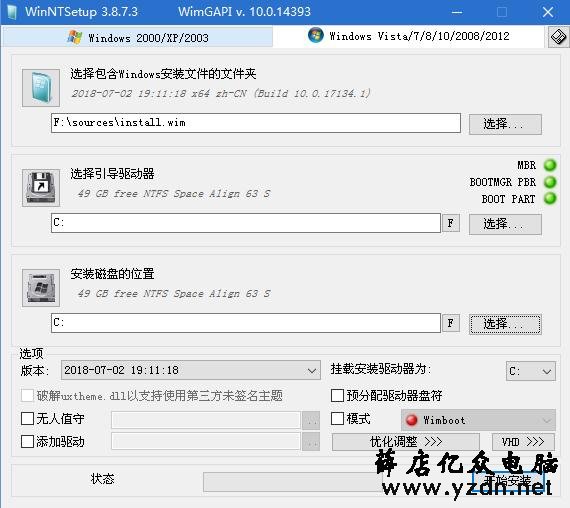Image resolution: width=570 pixels, height=508 pixels.
Task: Click the Windows XP flag icon
Action: tap(75, 37)
